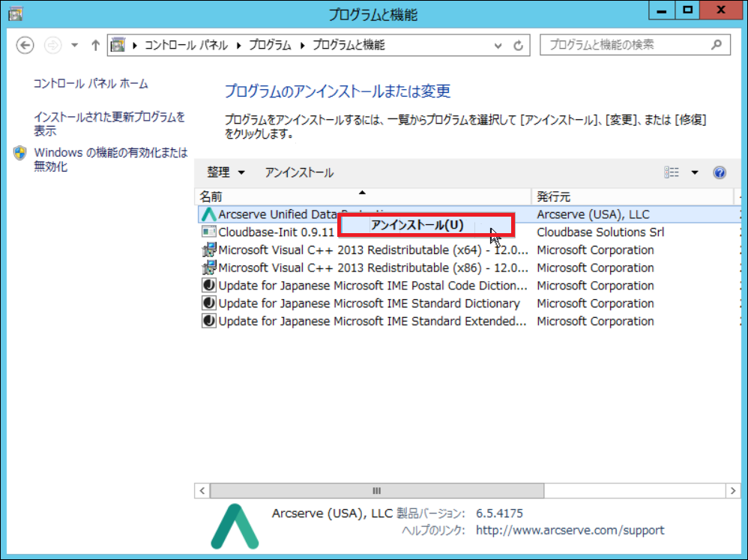Click the large Arcserve logo in details pane
This screenshot has height=560, width=748.
pos(235,526)
